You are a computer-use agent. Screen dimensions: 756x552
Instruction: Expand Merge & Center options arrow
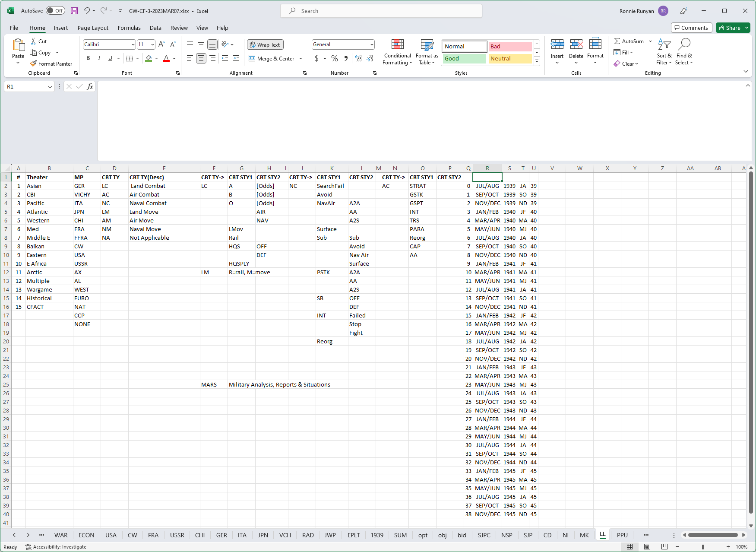tap(301, 59)
